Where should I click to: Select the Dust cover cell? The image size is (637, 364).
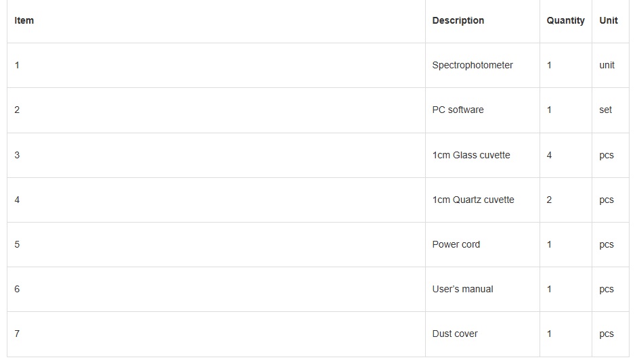pyautogui.click(x=455, y=334)
